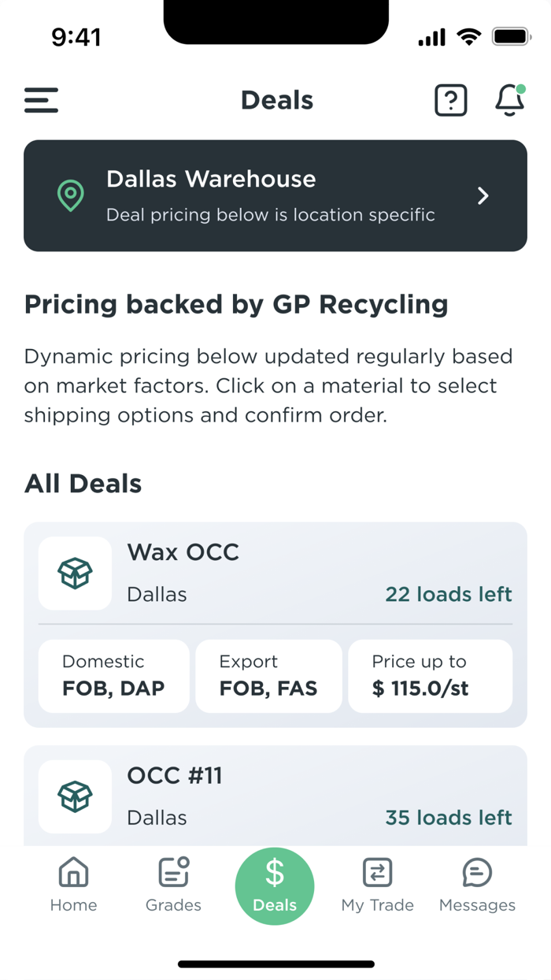Open the Grades tab
The width and height of the screenshot is (551, 980).
(x=173, y=885)
